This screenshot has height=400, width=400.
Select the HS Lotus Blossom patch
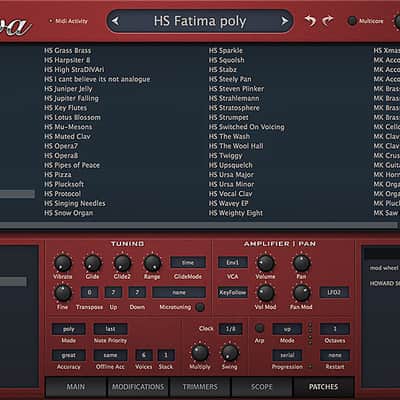(x=72, y=117)
